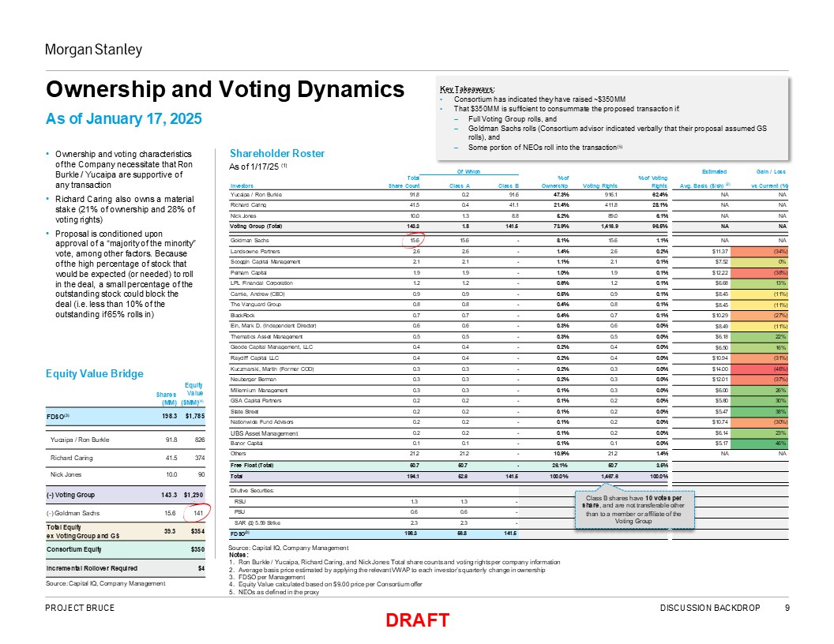Viewport: 834px width, 644px height.
Task: Click the "GSA Capital Partners" row label
Action: click(255, 401)
